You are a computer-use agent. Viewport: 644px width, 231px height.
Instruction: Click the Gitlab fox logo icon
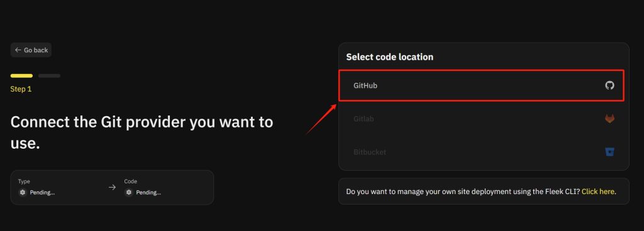(609, 119)
